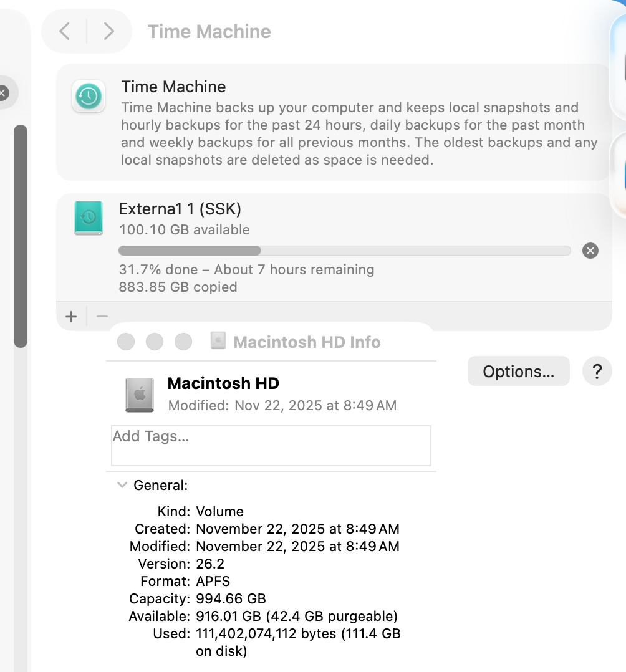Collapse the General section

(122, 485)
